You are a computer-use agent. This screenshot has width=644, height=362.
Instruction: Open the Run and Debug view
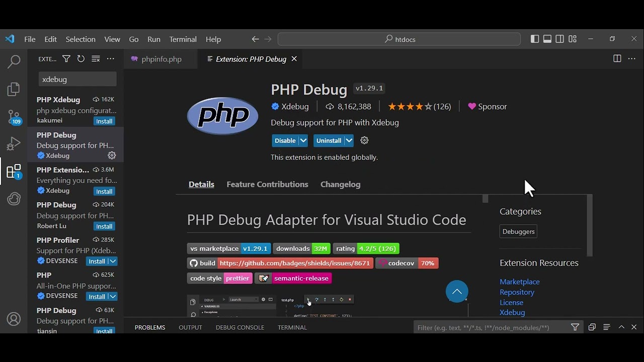pos(14,144)
